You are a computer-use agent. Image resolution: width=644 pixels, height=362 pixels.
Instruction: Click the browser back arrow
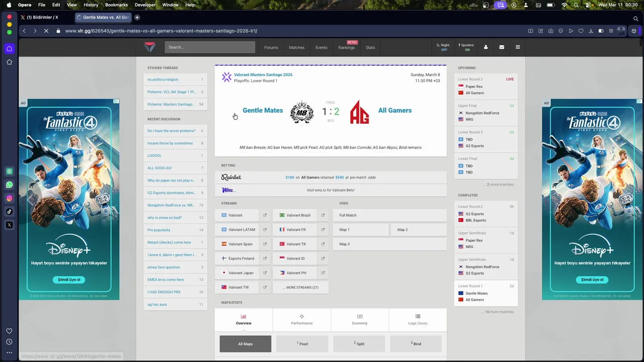24,31
